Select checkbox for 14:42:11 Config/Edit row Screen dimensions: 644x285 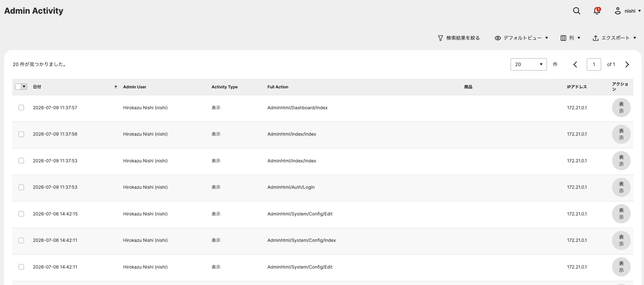[x=21, y=267]
